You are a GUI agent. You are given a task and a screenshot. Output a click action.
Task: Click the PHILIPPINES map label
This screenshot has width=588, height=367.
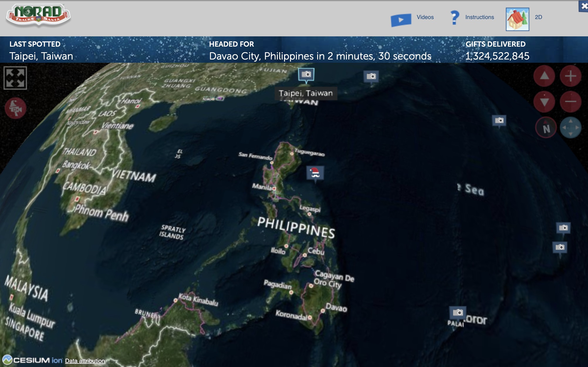coord(296,227)
